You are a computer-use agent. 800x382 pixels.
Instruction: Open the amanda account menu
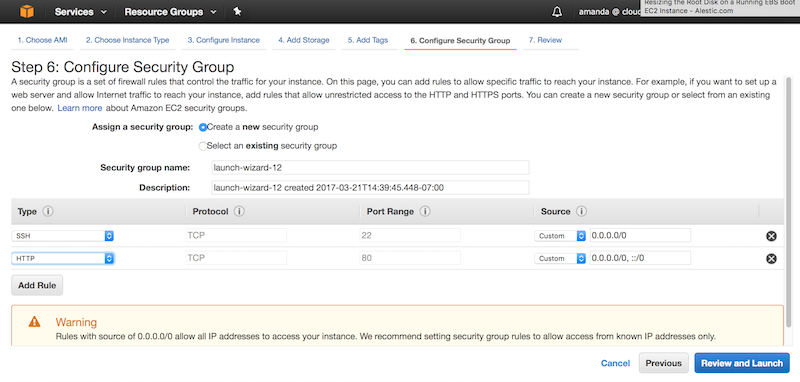[x=609, y=11]
